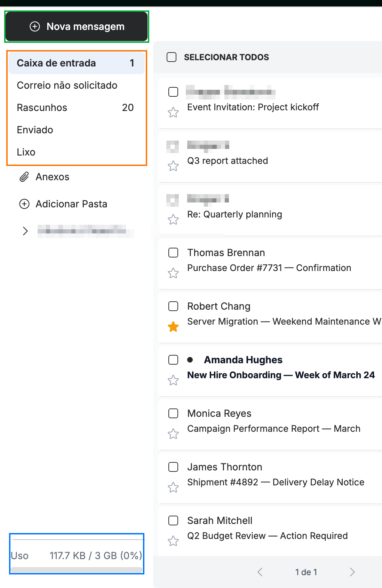Click sender name Robert Chang
Screen dimensions: 382x588
tap(219, 306)
